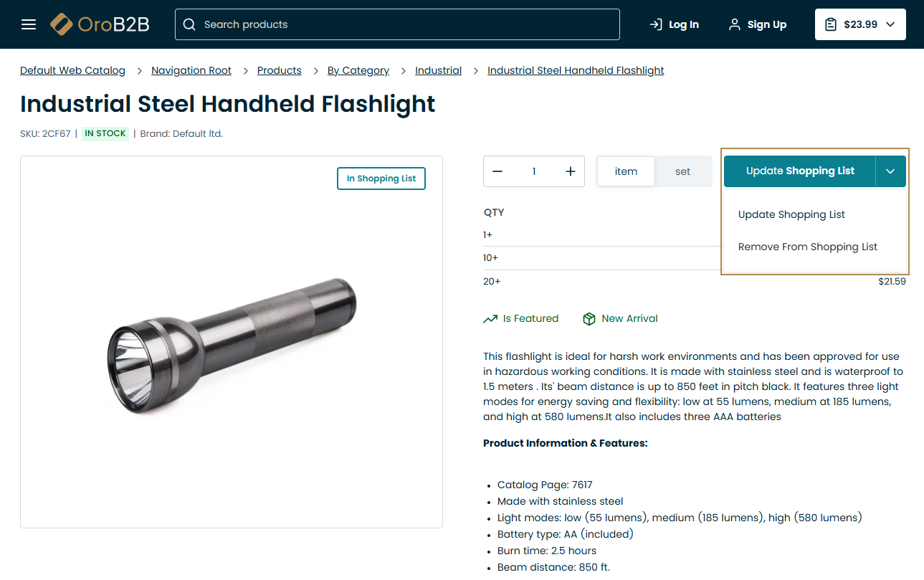Click the quantity input field
This screenshot has height=580, width=924.
[534, 171]
